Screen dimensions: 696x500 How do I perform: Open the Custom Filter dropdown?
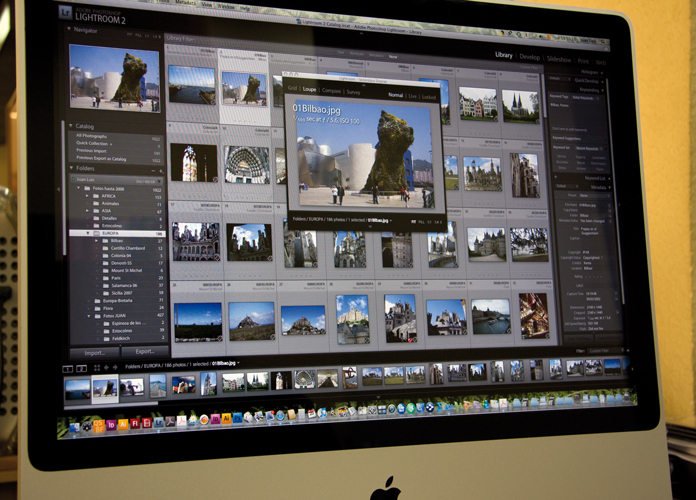coord(604,351)
